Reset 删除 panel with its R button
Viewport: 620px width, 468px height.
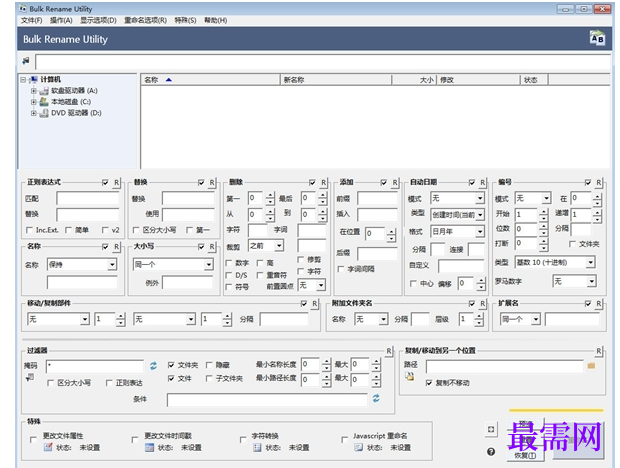(323, 182)
